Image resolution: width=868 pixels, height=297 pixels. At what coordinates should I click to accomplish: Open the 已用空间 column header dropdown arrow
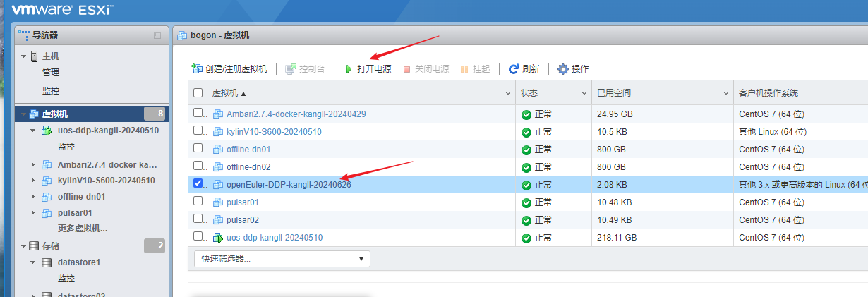click(x=727, y=93)
